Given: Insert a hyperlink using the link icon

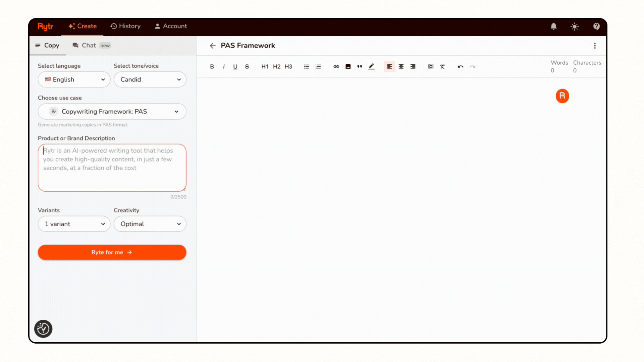Looking at the screenshot, I should [336, 66].
